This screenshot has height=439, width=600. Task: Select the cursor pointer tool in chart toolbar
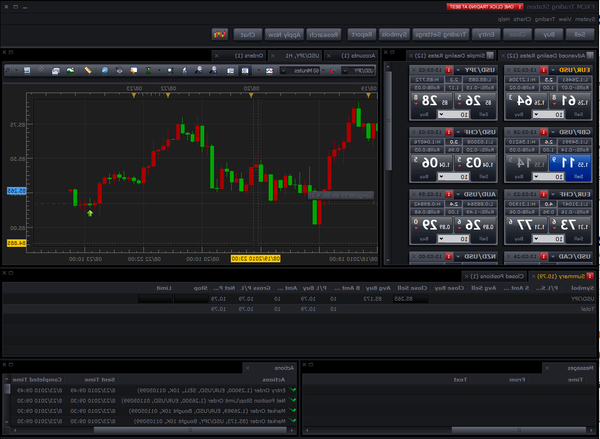coord(184,71)
